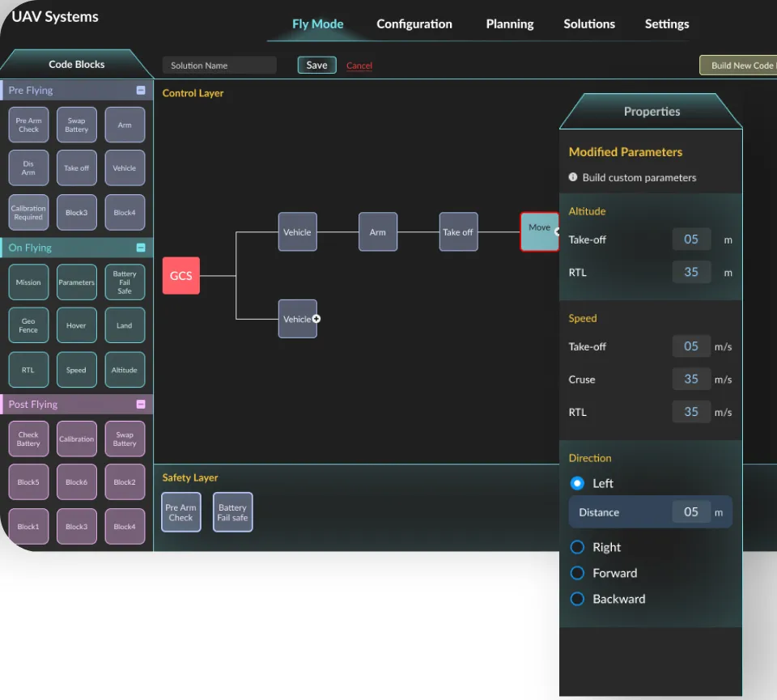Viewport: 777px width, 700px height.
Task: Select the Block6 code block
Action: pyautogui.click(x=76, y=482)
